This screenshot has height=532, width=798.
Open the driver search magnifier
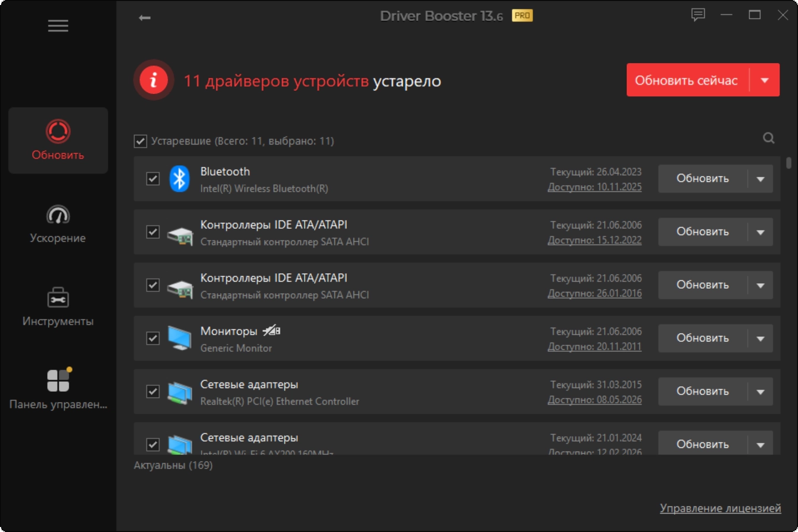[769, 138]
